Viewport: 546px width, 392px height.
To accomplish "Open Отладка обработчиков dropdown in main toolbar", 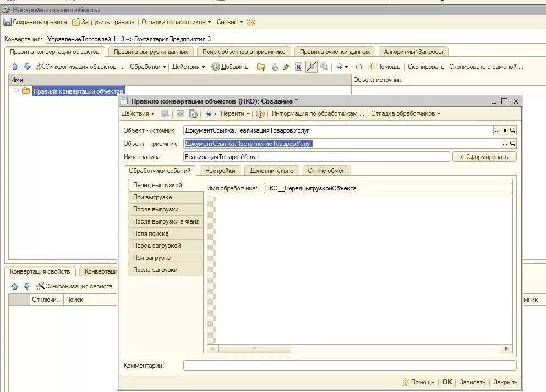I will point(176,23).
